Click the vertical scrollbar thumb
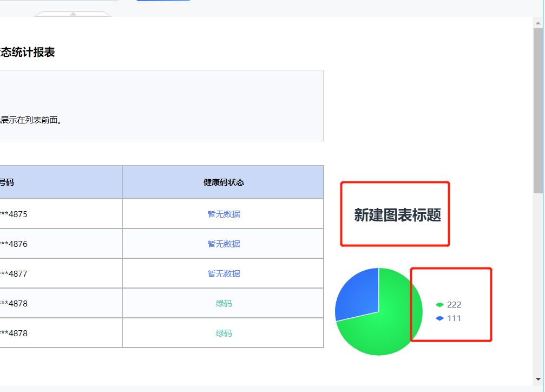Viewport: 545px width, 392px height. tap(538, 110)
